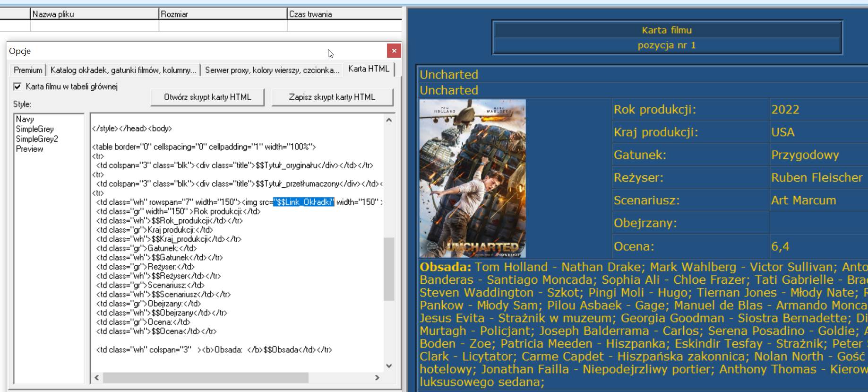Click 'Zapisz skrypt karty HTML' button

coord(332,97)
